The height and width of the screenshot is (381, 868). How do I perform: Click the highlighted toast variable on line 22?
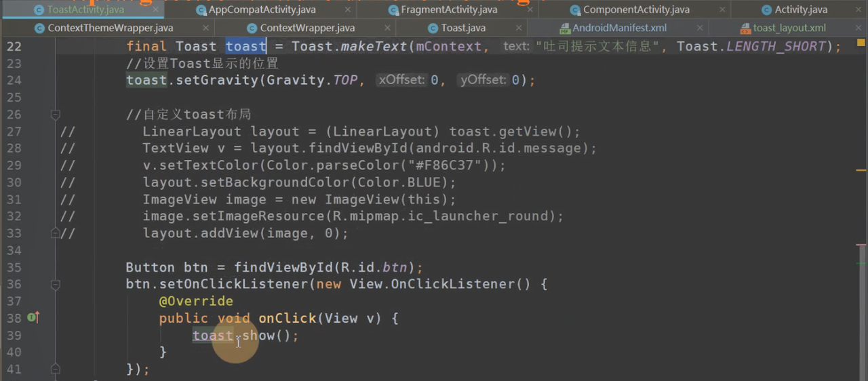(x=246, y=46)
